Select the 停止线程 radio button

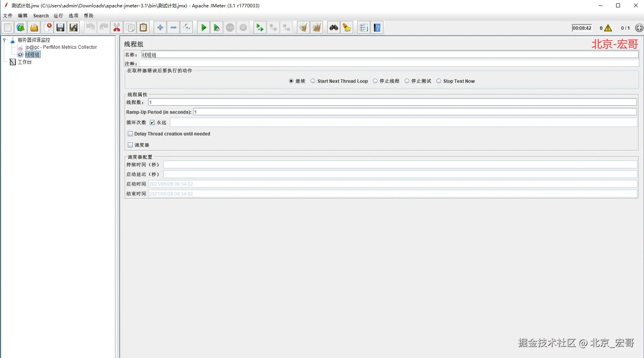(x=375, y=81)
